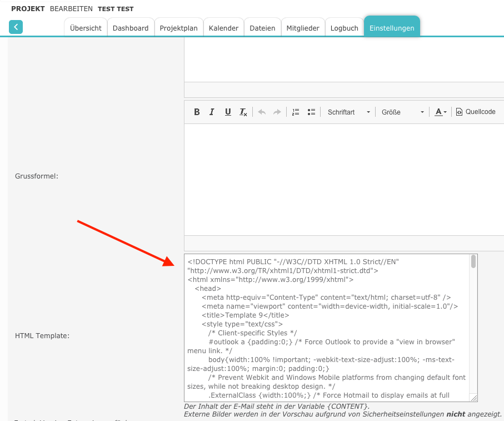Go to the Logbuch tab

tap(344, 28)
